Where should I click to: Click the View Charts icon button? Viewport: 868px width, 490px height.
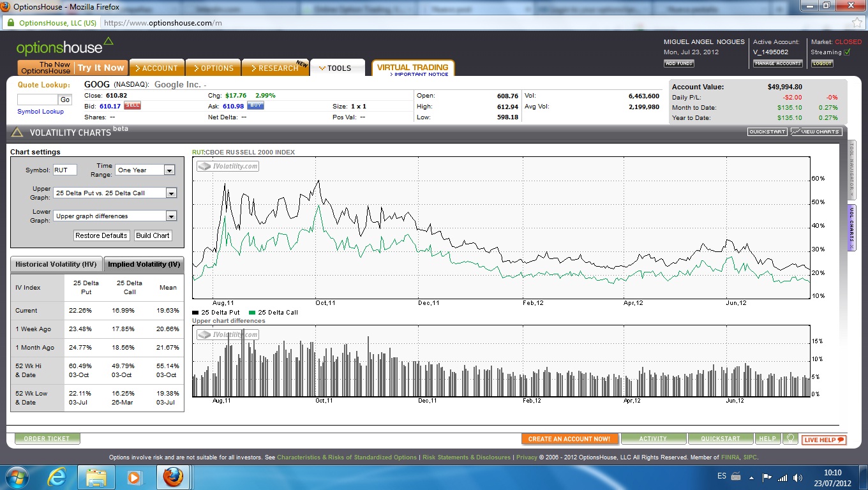click(x=816, y=132)
